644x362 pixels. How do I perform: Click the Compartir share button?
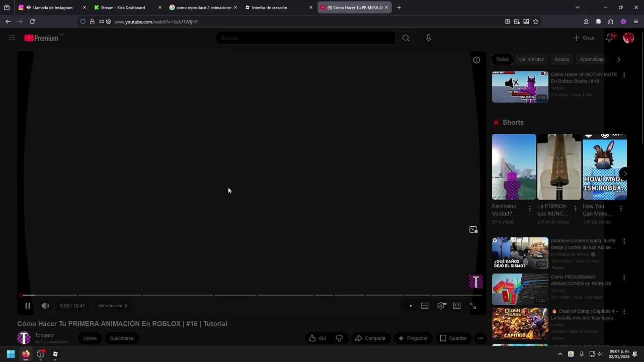[370, 338]
